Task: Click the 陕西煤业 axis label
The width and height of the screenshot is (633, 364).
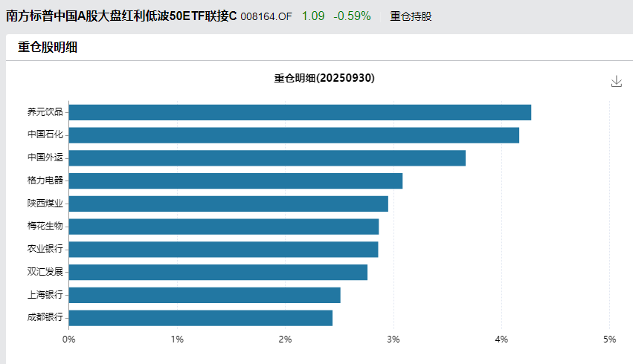Action: click(x=45, y=203)
